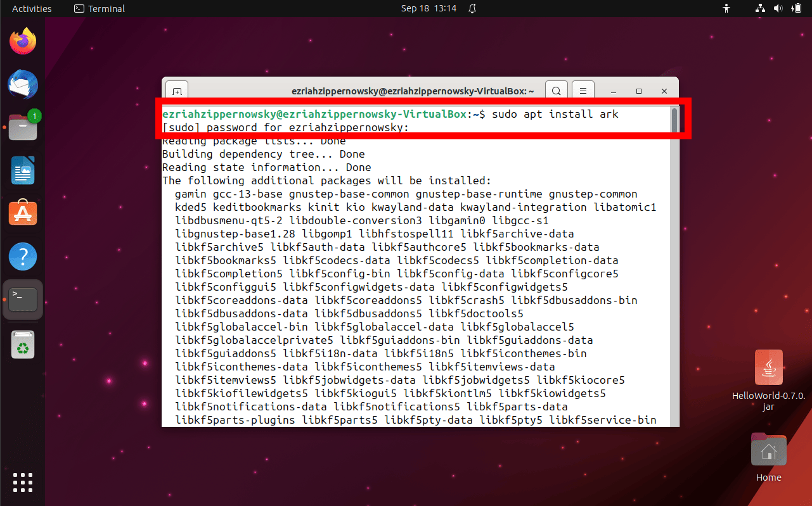Open LibreOffice from the dock
The width and height of the screenshot is (812, 506).
click(22, 170)
